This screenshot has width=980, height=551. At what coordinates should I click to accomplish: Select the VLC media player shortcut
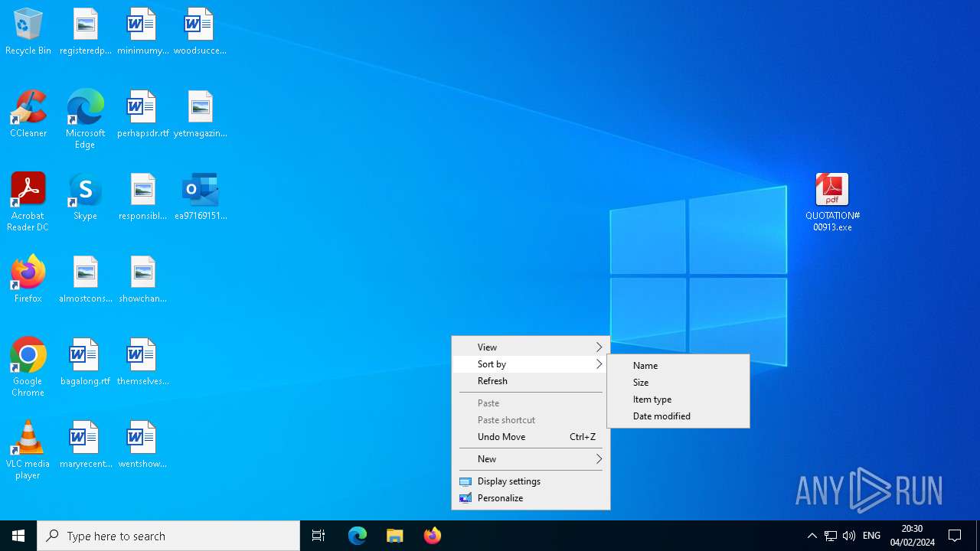28,451
